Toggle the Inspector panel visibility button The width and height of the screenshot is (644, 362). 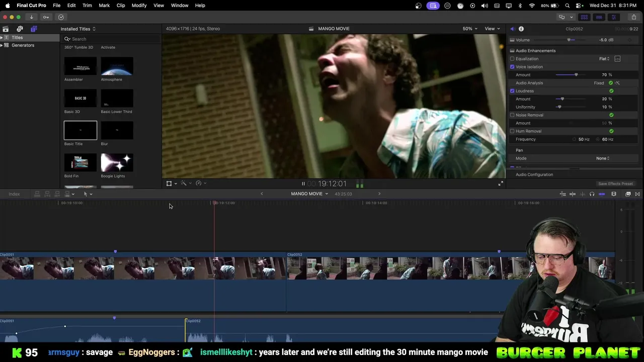click(613, 17)
